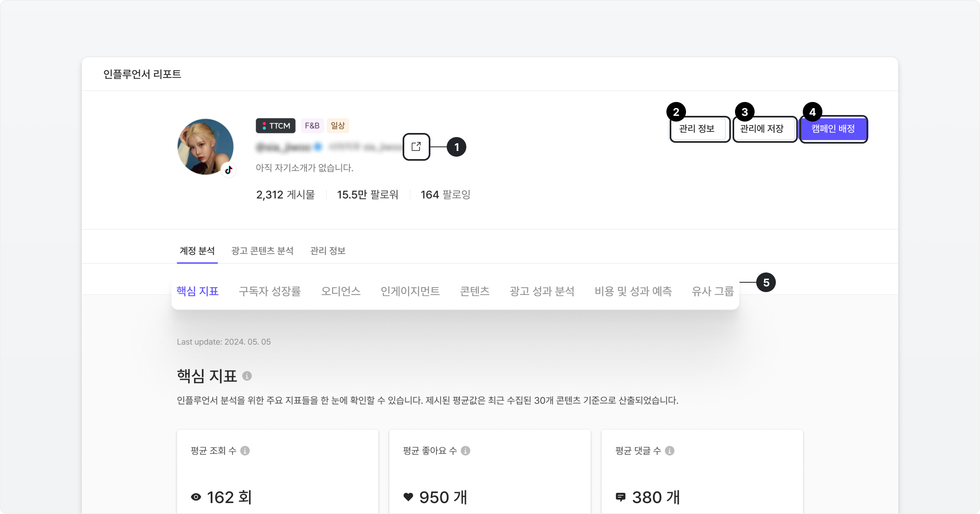Image resolution: width=980 pixels, height=514 pixels.
Task: Jump to 비용 및 성과 예측 section
Action: [633, 291]
